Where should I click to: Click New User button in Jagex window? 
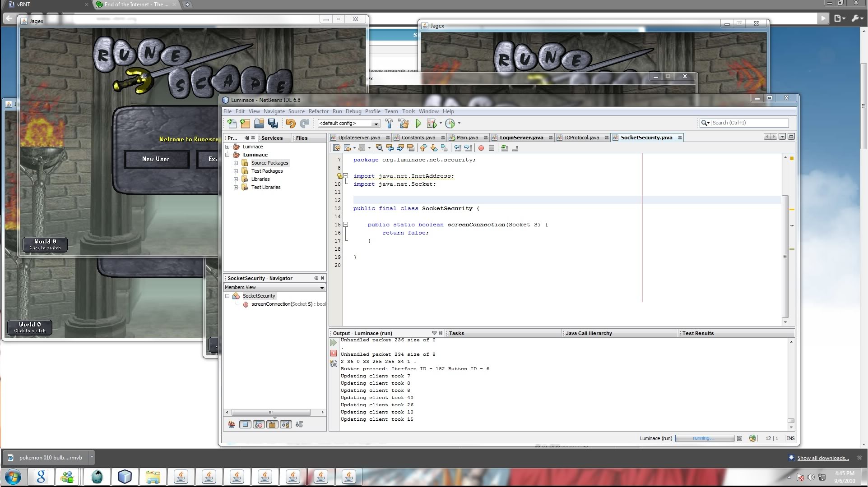156,159
